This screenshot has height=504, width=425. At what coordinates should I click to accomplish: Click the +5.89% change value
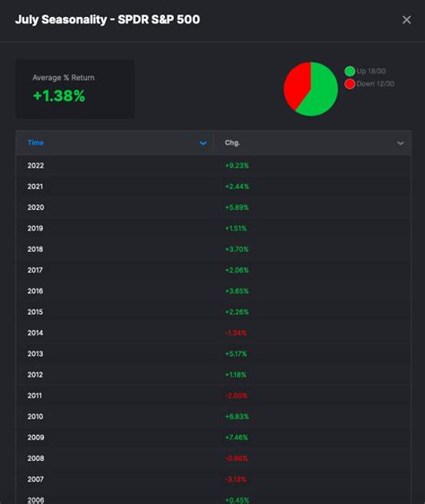pos(237,207)
